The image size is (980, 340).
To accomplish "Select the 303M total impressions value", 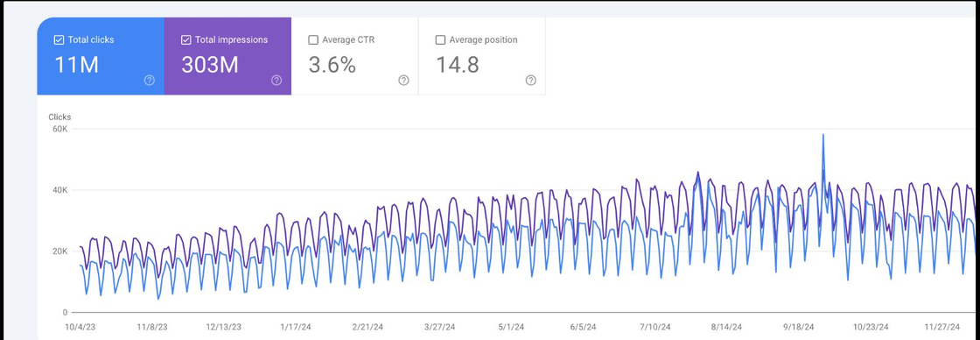I will coord(209,65).
